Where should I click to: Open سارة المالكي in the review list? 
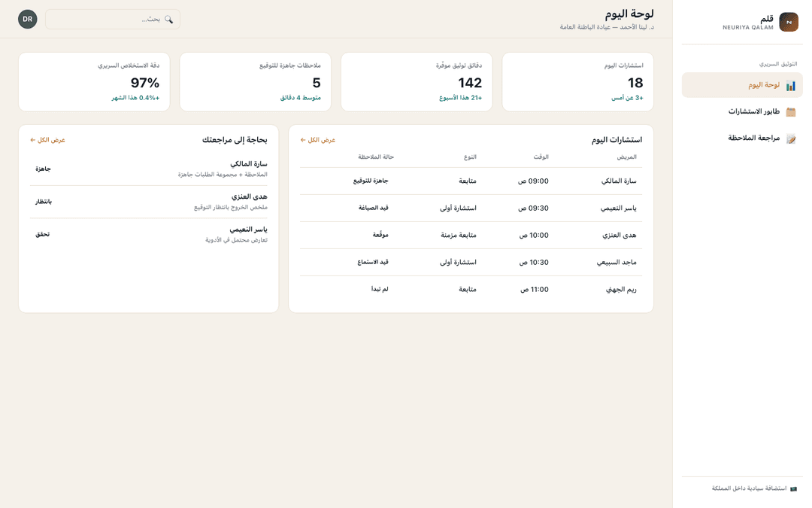click(149, 169)
